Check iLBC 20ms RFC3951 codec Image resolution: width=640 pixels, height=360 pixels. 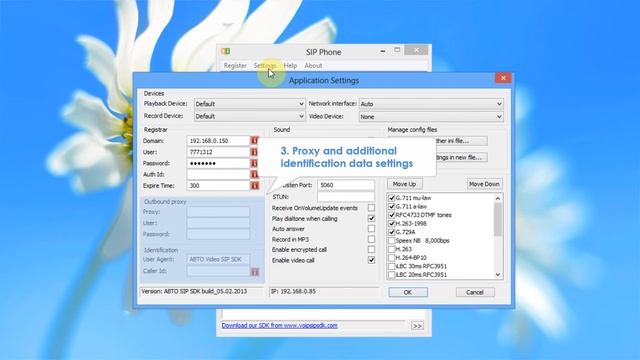tap(391, 275)
